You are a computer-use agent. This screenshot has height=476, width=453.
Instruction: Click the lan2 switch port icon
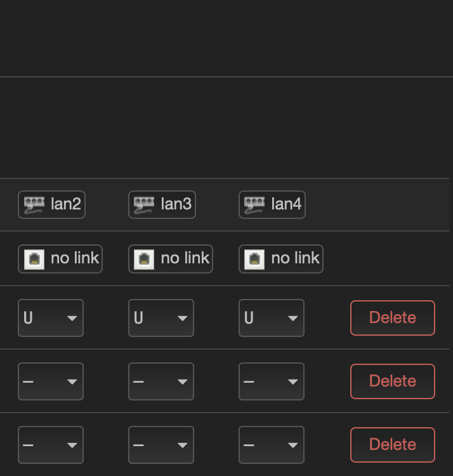34,205
